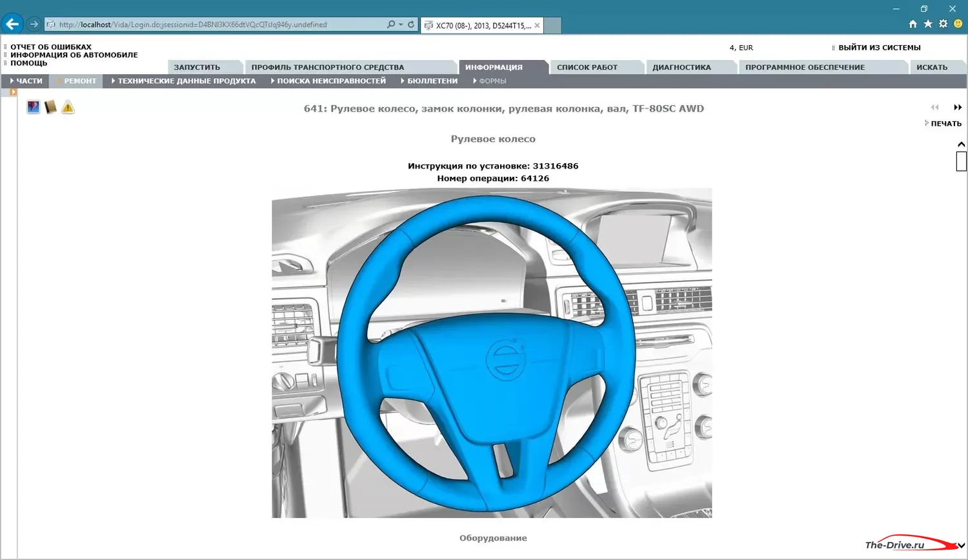The image size is (968, 560).
Task: Open Favorites with the star icon
Action: [928, 24]
